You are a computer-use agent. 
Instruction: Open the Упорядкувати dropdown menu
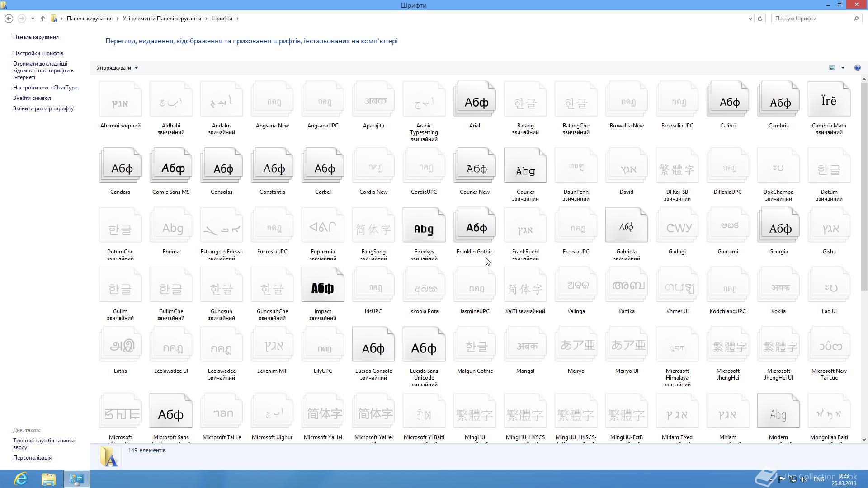point(117,68)
